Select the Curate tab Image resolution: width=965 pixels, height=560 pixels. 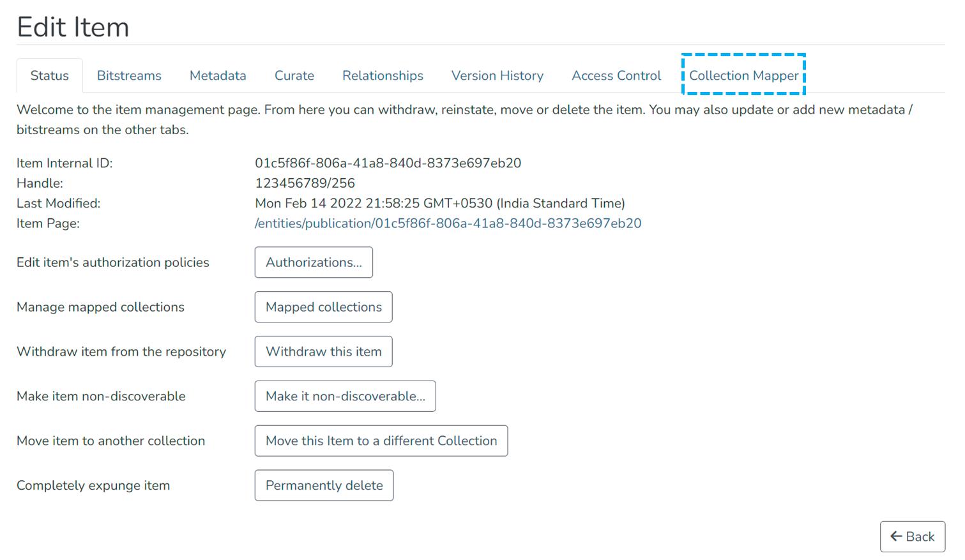294,75
